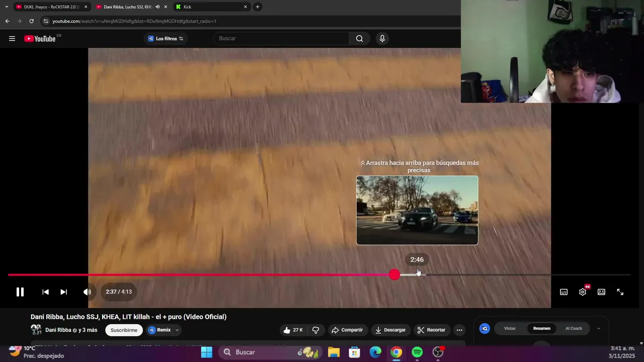The height and width of the screenshot is (362, 644).
Task: Expand the tab search dropdown arrow
Action: (7, 7)
